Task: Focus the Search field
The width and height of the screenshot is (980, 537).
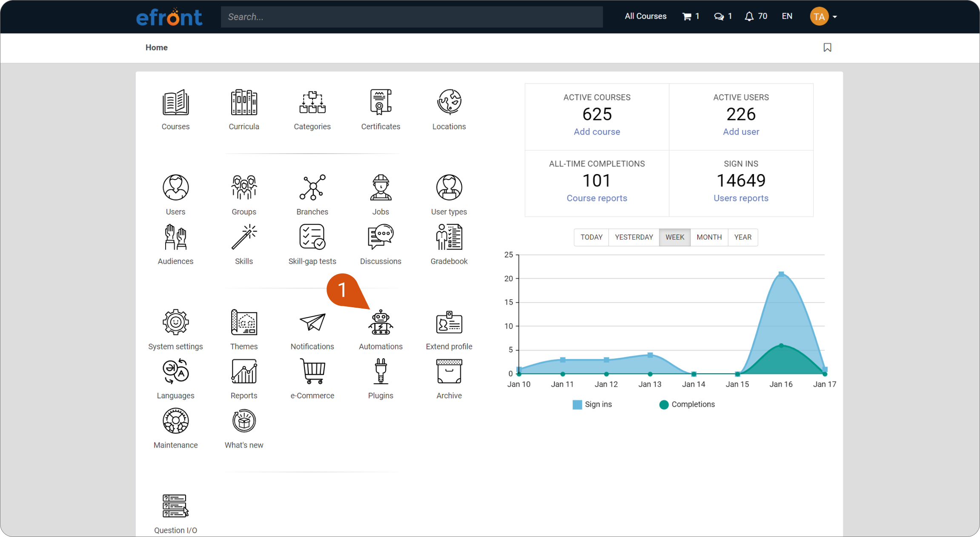Action: pos(412,17)
